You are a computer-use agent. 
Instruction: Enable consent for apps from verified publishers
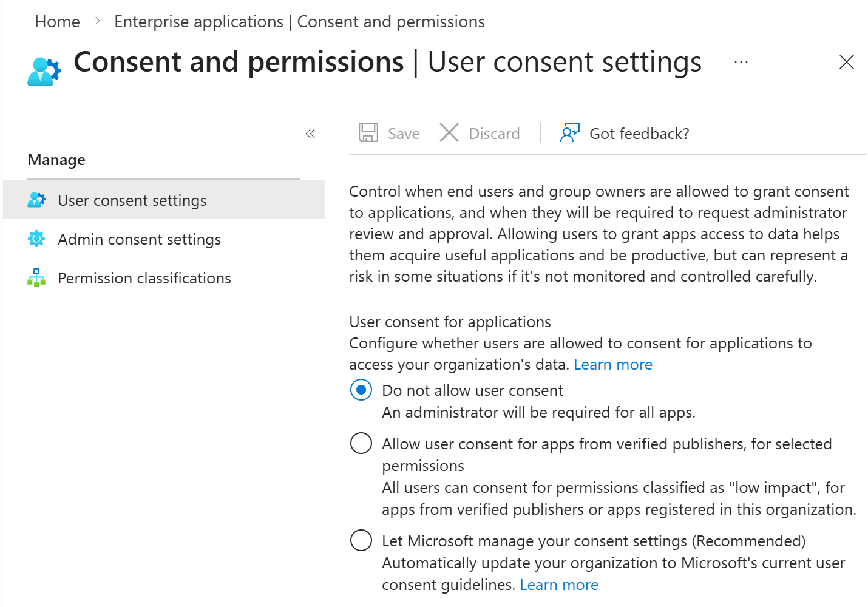[361, 443]
